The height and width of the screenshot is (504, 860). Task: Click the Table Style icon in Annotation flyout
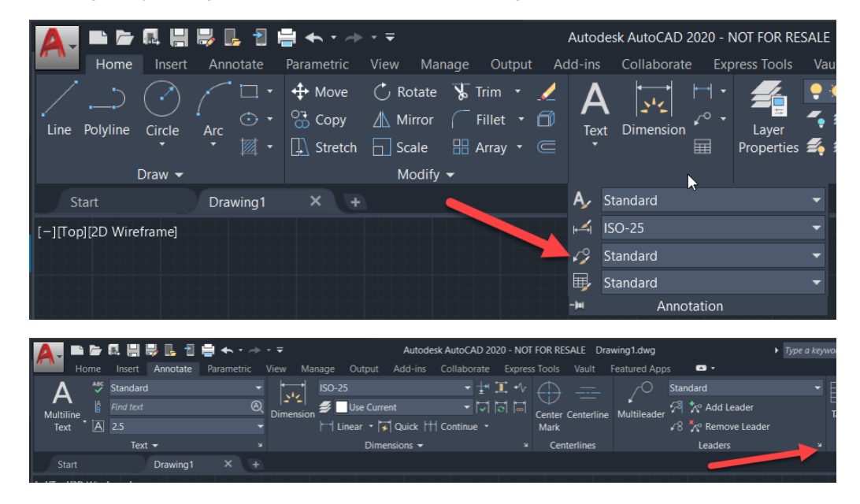581,283
